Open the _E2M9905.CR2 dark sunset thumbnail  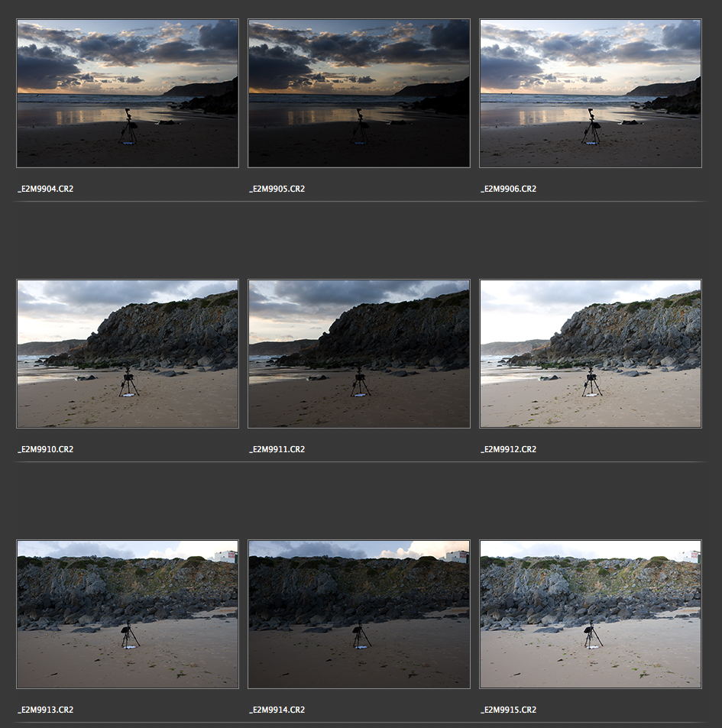tap(359, 93)
